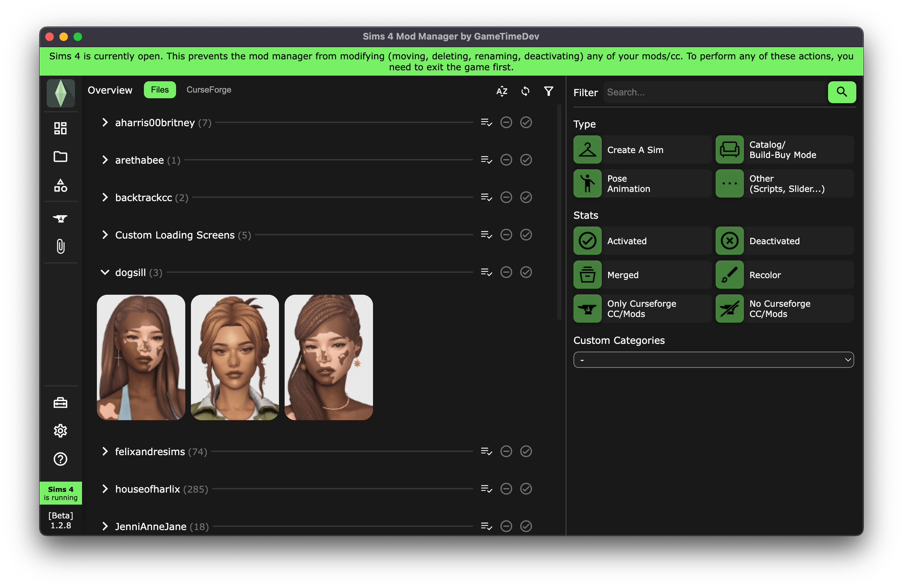Viewport: 903px width, 588px height.
Task: Expand the arethabee folder chevron
Action: coord(105,160)
